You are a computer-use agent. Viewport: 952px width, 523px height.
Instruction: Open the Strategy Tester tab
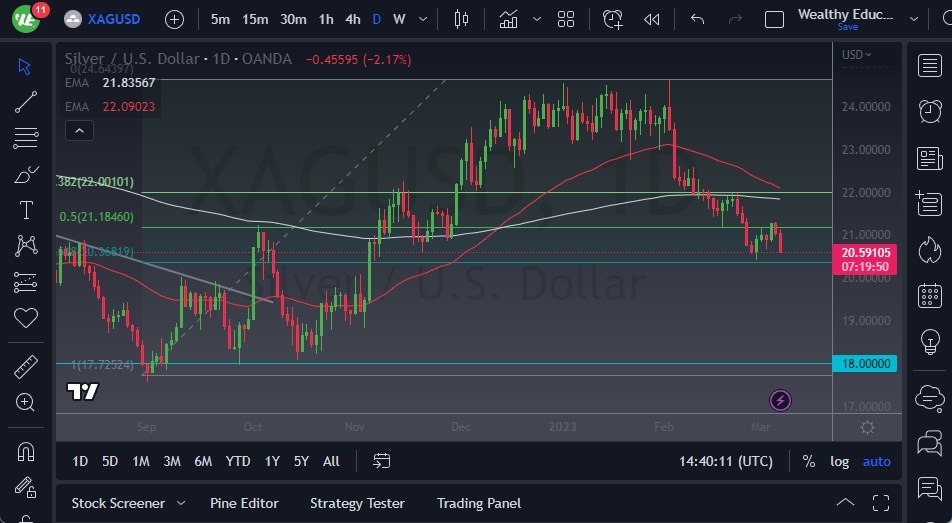357,503
